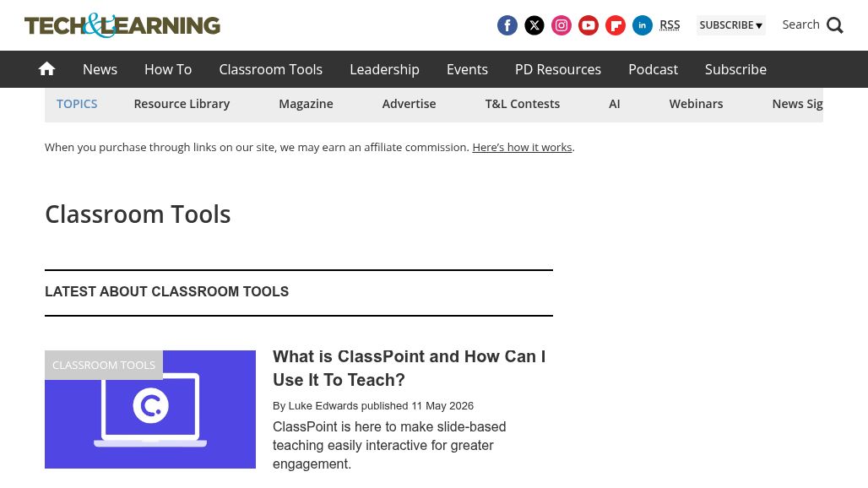The height and width of the screenshot is (488, 868).
Task: Click Subscribe in the dark navigation bar
Action: click(735, 69)
